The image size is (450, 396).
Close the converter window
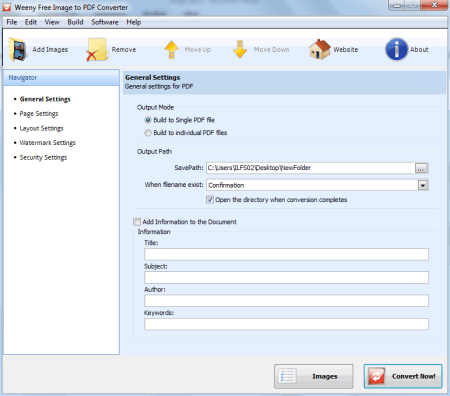[x=434, y=5]
